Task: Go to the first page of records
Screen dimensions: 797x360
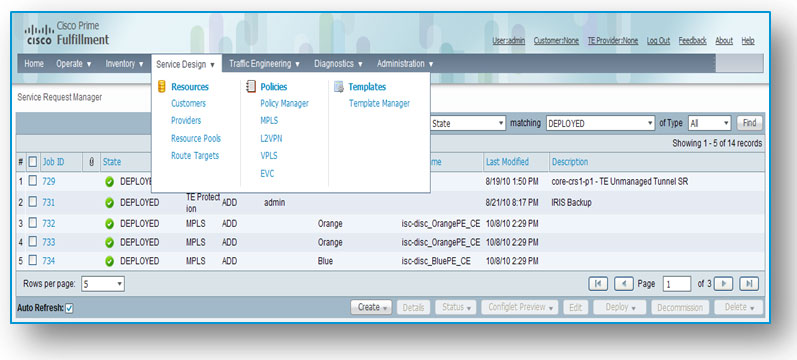Action: tap(598, 284)
